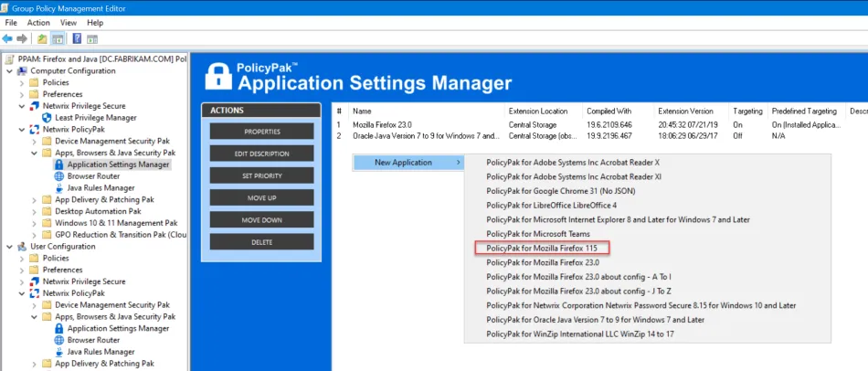Expand the GPO Reduction & Transition Pak node
This screenshot has width=868, height=371.
35,235
